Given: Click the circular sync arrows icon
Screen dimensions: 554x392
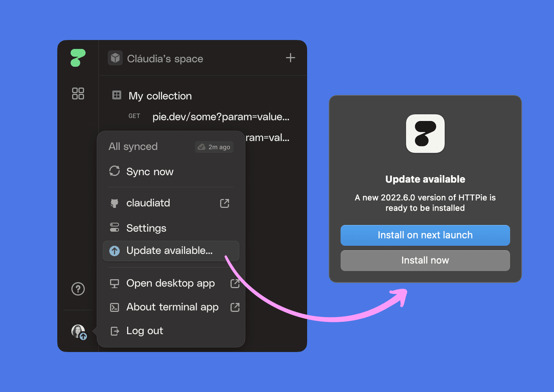Looking at the screenshot, I should click(114, 172).
